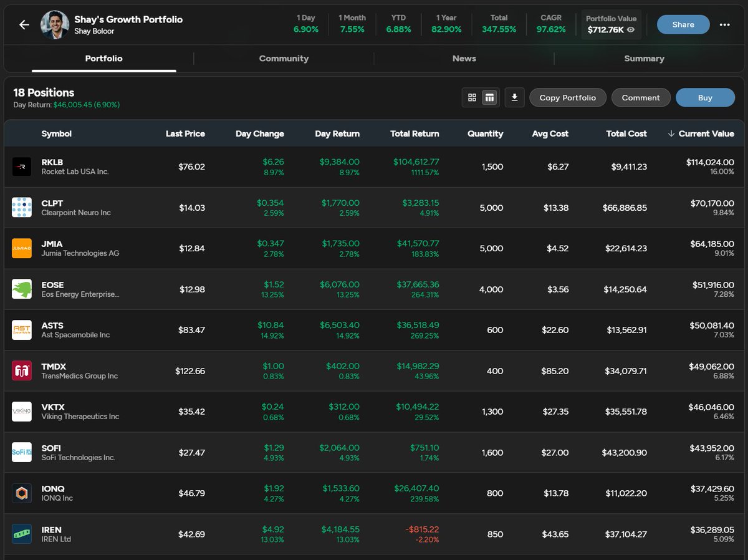Viewport: 748px width, 560px height.
Task: Click IONQ avg cost $13.78
Action: pos(556,493)
